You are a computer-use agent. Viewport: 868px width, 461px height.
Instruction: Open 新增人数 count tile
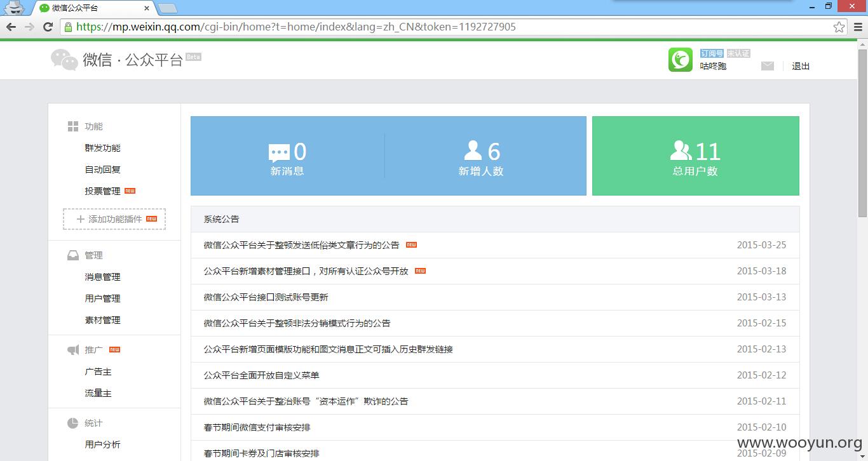pos(485,156)
